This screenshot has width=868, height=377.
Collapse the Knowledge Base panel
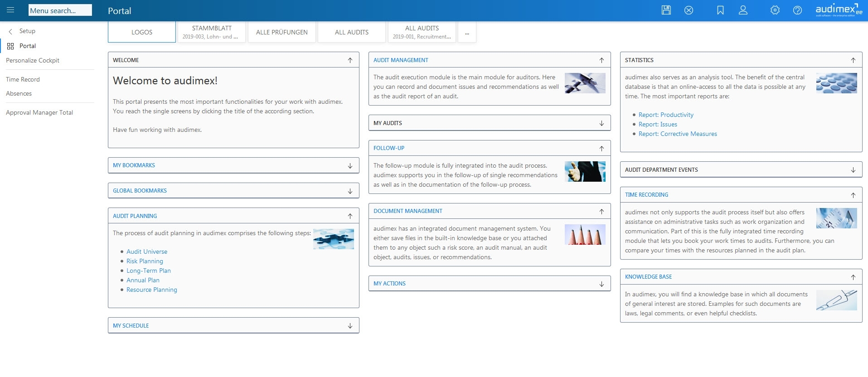coord(853,277)
